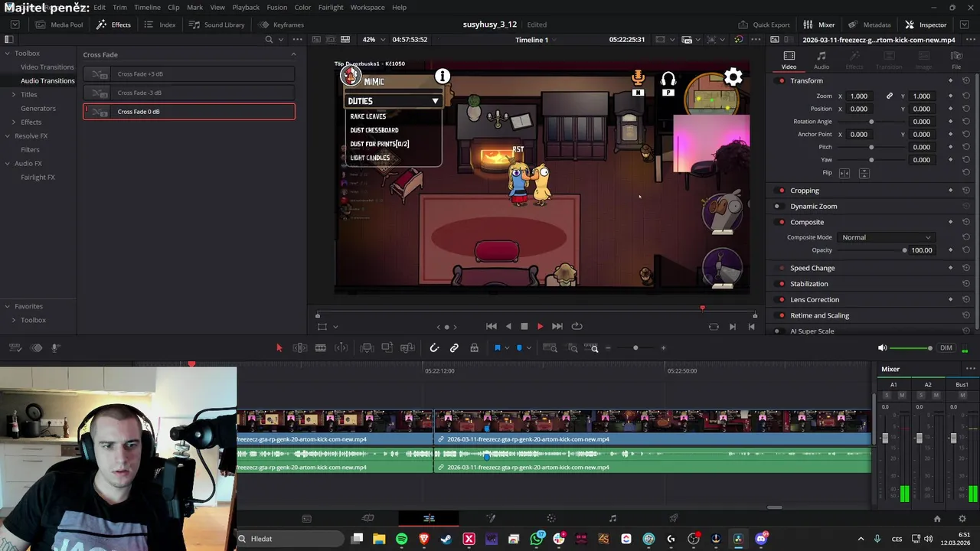The width and height of the screenshot is (980, 551).
Task: Adjust the timeline zoom slider
Action: pos(635,348)
